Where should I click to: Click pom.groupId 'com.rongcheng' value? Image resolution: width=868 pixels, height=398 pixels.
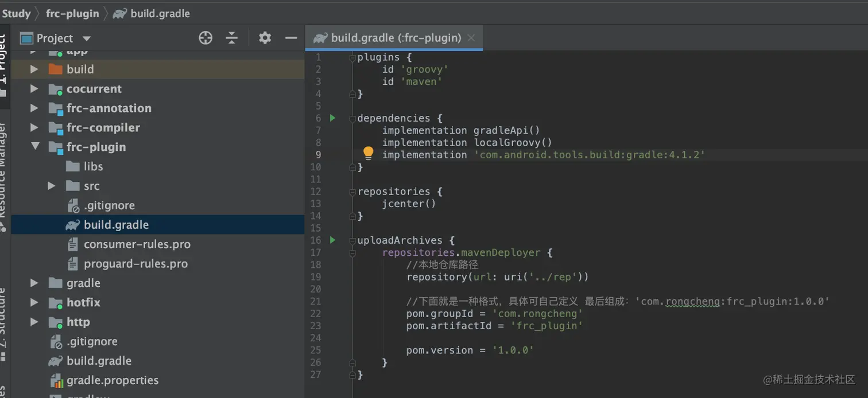pos(538,314)
